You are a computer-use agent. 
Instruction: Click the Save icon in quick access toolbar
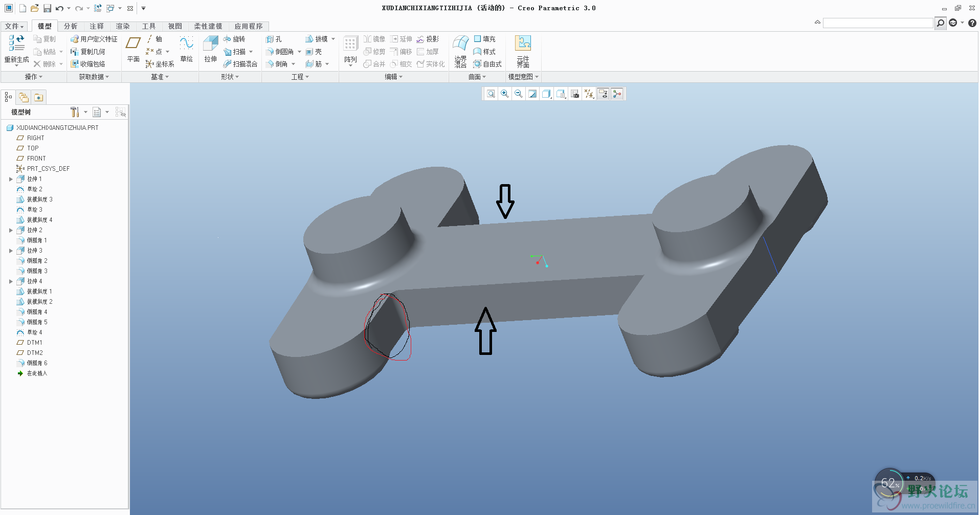[x=47, y=8]
